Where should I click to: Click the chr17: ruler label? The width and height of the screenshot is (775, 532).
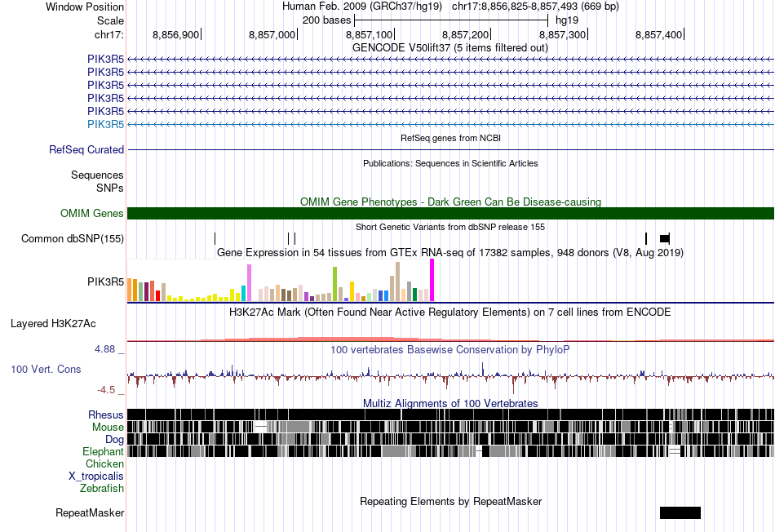[x=108, y=34]
